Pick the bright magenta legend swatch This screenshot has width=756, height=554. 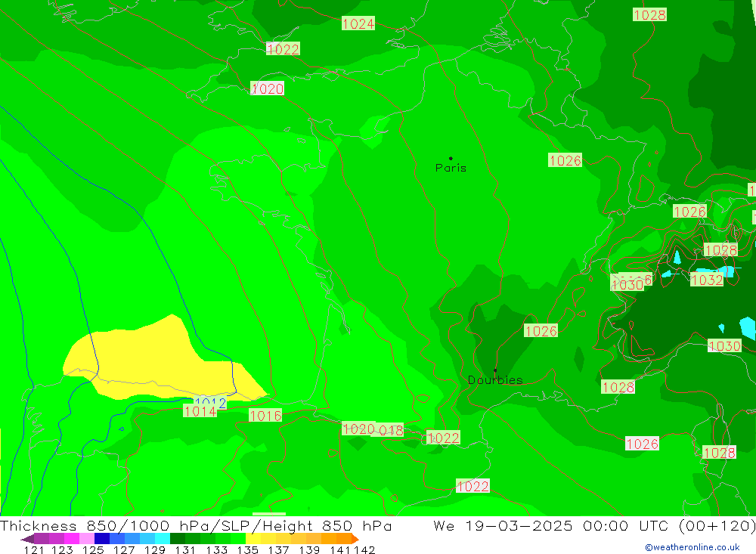72,539
